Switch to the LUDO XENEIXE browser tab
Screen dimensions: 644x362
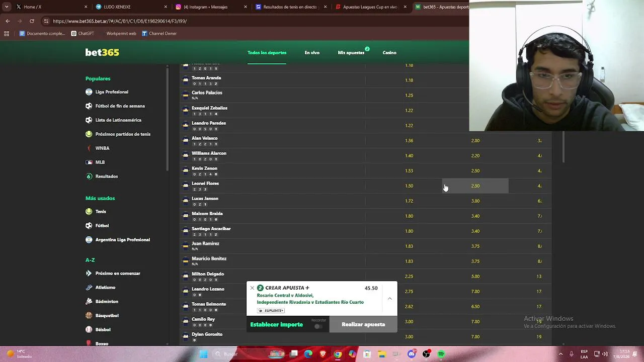coord(131,7)
